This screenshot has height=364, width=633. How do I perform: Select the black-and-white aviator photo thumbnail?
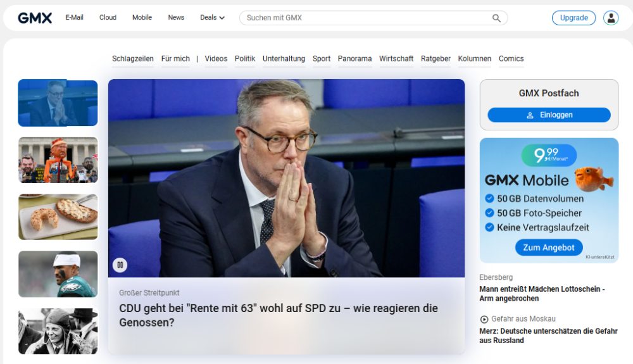tap(58, 331)
